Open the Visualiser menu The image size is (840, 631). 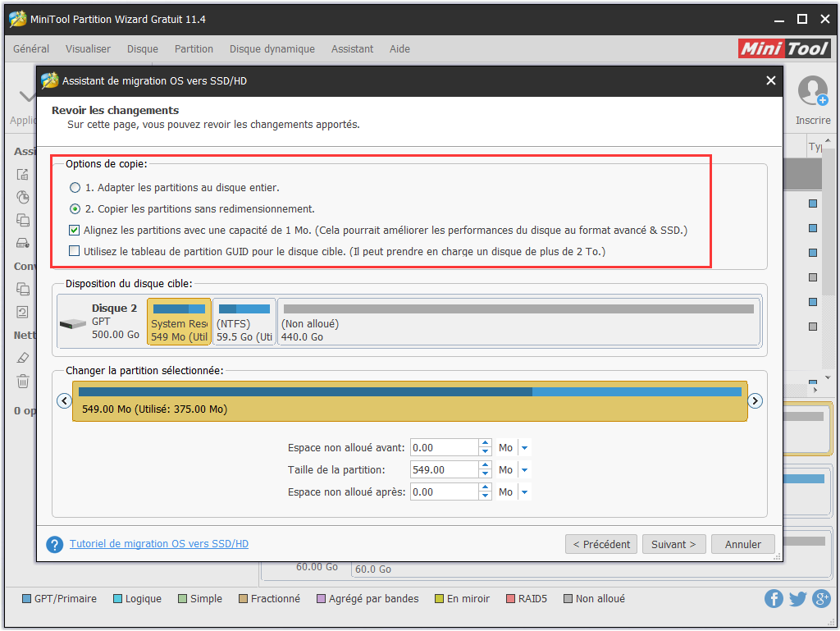coord(88,48)
